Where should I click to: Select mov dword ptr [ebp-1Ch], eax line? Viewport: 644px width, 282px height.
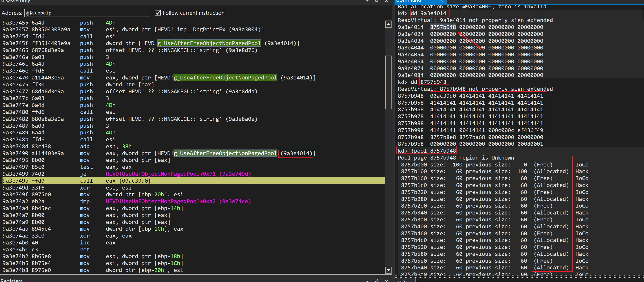(93, 229)
